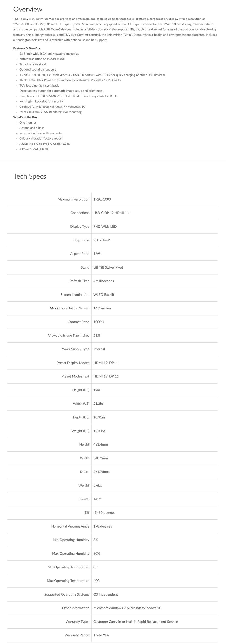Click the Kensington Lock slot feature bullet
This screenshot has width=226, height=644.
(41, 102)
